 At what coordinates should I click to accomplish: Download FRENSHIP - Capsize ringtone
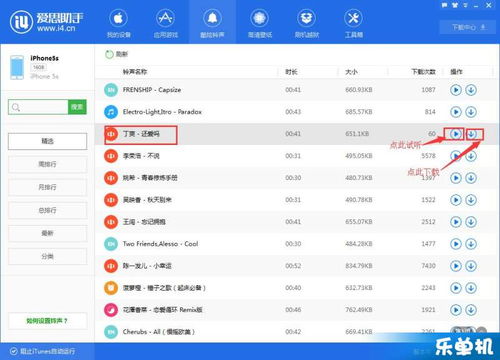[471, 90]
